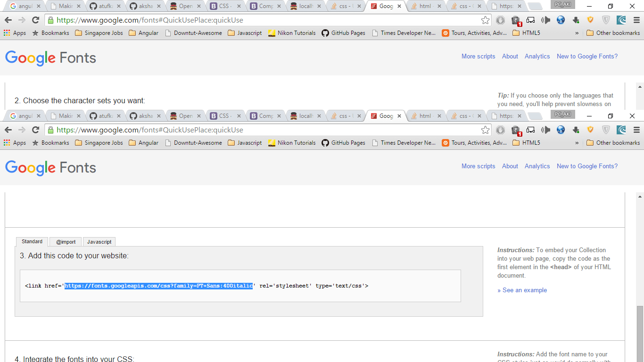Open 'Tours, Activities, Adv...' bookmark, lower window
This screenshot has height=362, width=644.
click(x=474, y=143)
